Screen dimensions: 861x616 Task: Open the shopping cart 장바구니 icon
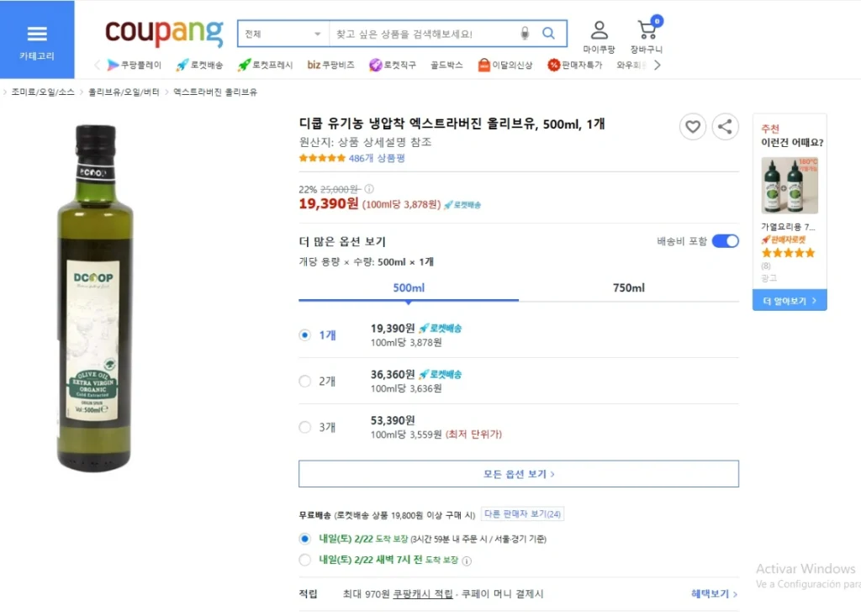pos(647,34)
